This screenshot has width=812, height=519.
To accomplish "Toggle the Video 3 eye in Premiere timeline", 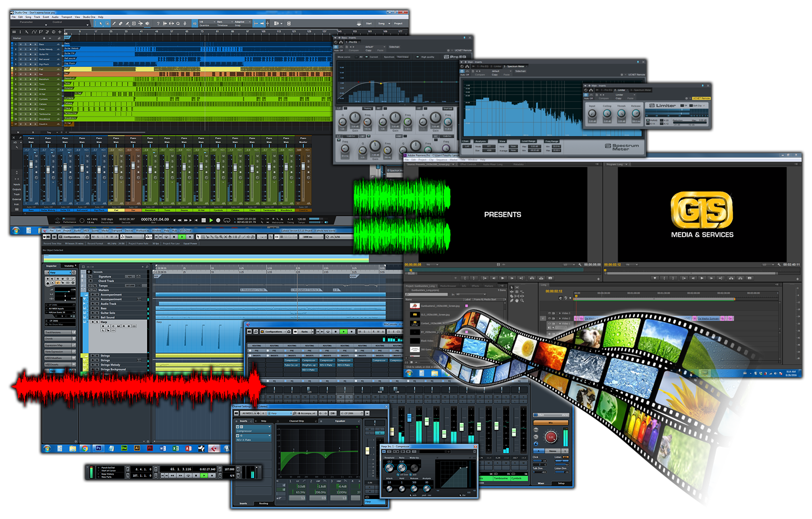I will (x=549, y=313).
